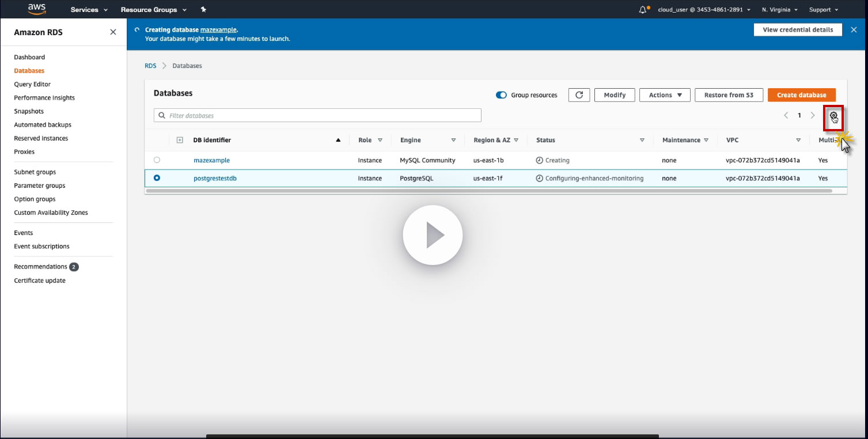
Task: Click the table horizontal scrollbar
Action: (x=489, y=191)
